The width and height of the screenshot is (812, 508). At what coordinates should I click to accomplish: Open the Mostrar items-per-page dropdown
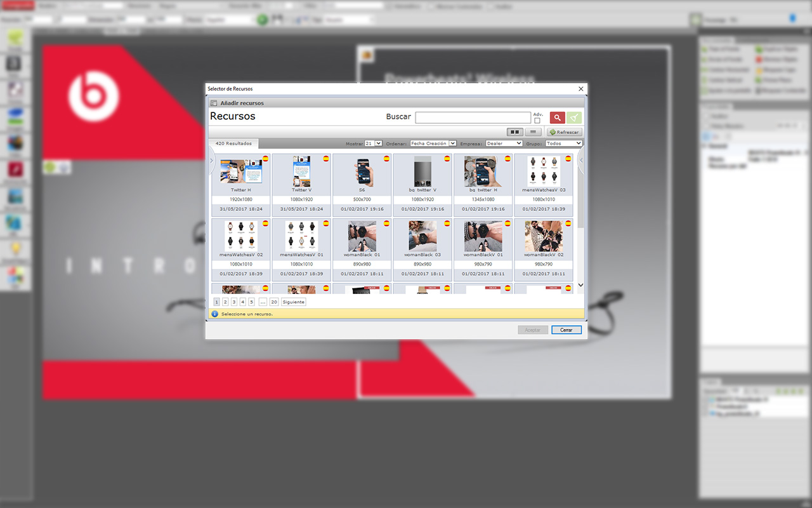click(373, 144)
